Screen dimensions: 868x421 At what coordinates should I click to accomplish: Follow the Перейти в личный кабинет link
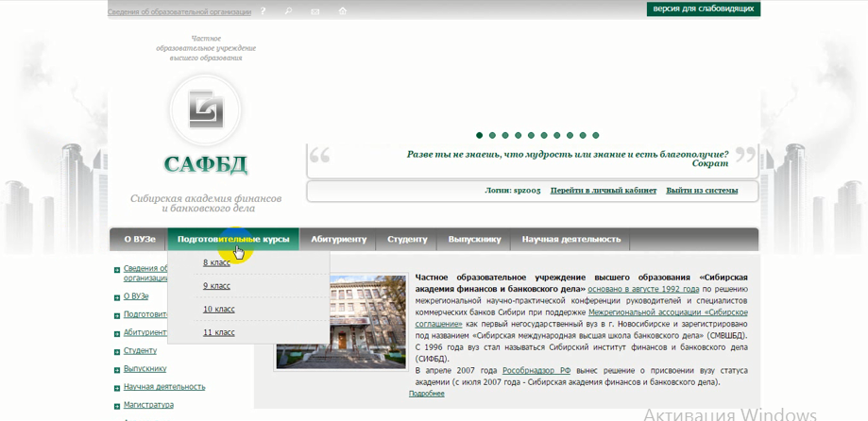coord(603,191)
